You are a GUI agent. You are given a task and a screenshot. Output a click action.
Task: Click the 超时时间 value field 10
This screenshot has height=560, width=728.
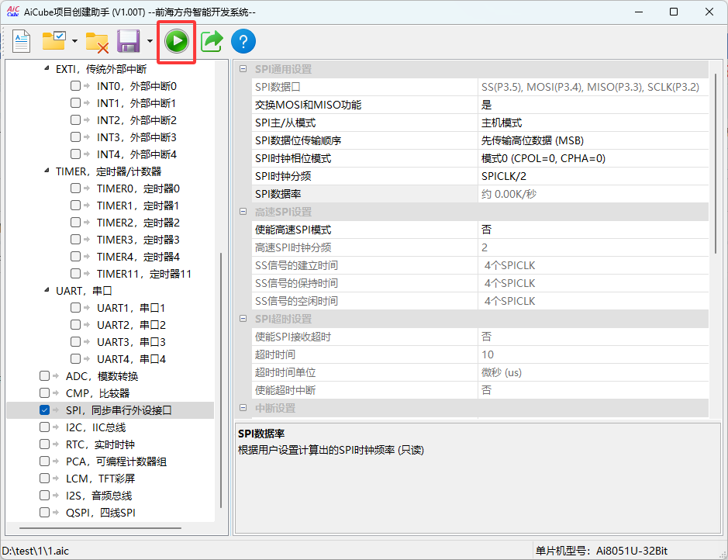coord(593,354)
